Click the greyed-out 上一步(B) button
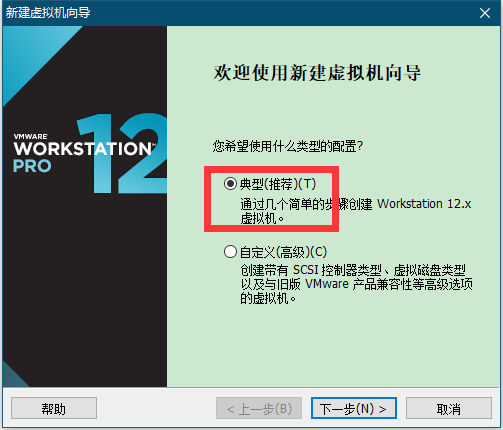Image resolution: width=503 pixels, height=430 pixels. 259,408
